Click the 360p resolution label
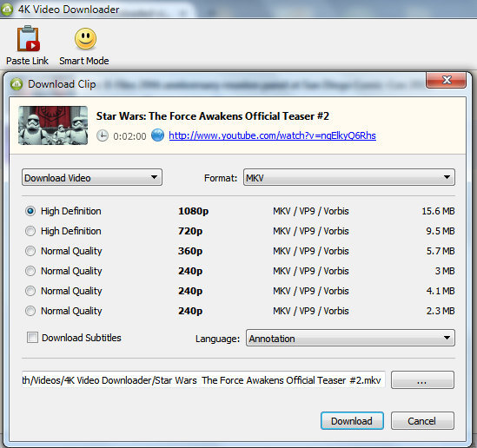Viewport: 477px width, 448px height. (190, 252)
